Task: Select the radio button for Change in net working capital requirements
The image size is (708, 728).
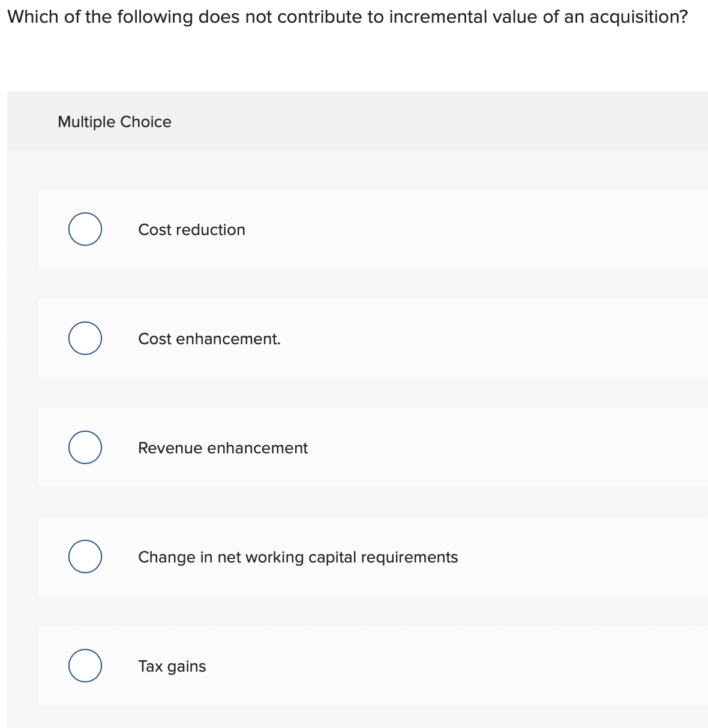Action: [85, 556]
